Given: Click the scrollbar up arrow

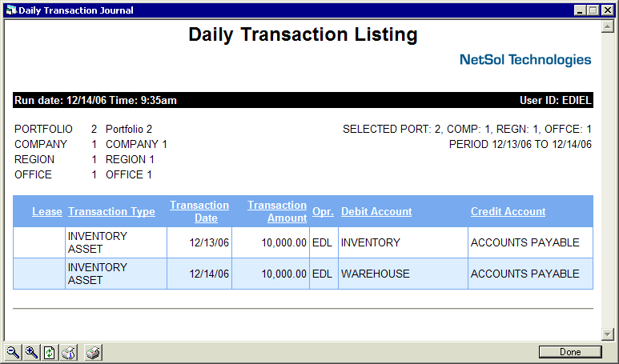Looking at the screenshot, I should (x=608, y=26).
